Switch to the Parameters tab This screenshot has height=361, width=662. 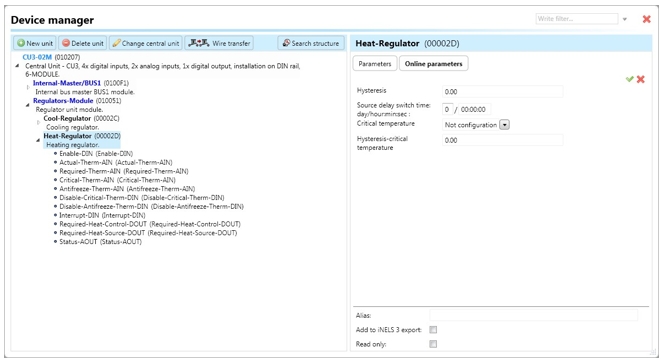374,64
